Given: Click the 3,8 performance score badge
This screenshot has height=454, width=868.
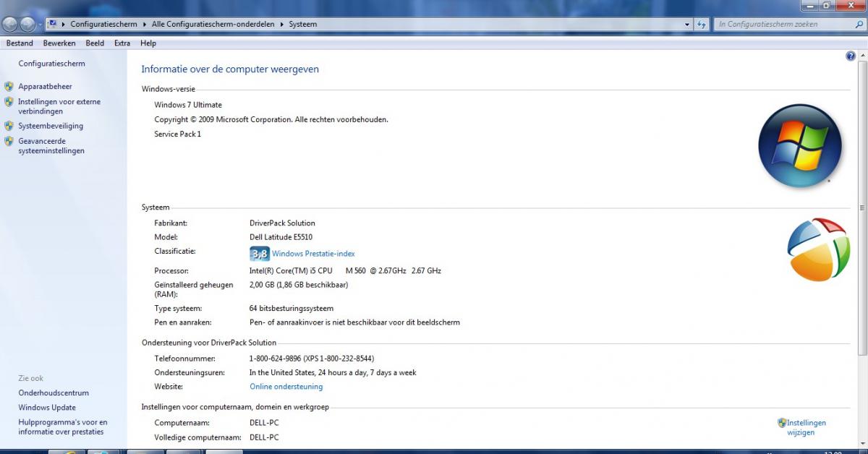Looking at the screenshot, I should coord(259,254).
